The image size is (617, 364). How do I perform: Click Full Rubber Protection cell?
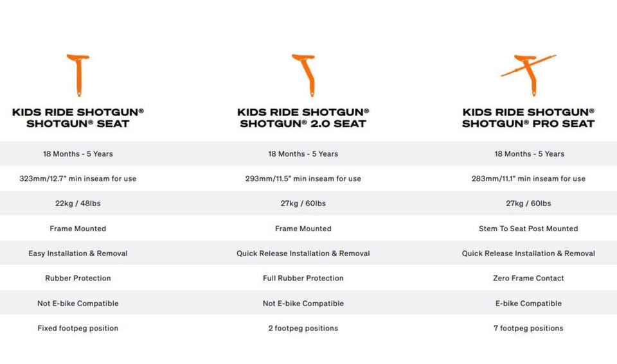tap(303, 279)
